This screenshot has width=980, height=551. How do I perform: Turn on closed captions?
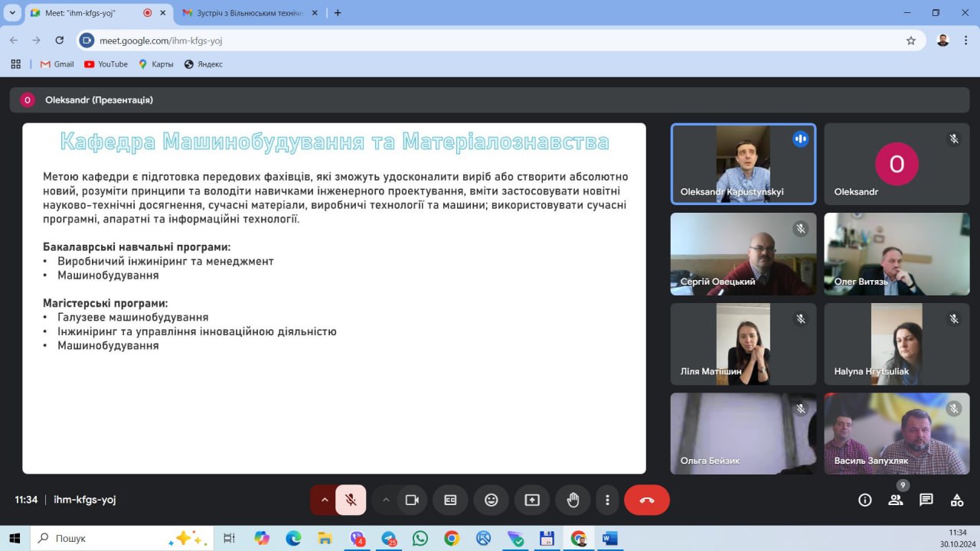click(450, 500)
